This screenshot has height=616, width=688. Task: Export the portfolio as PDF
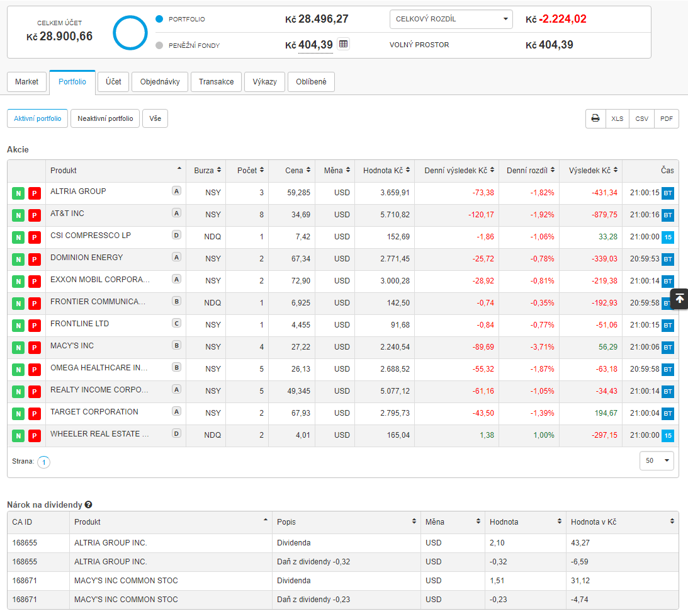(667, 118)
